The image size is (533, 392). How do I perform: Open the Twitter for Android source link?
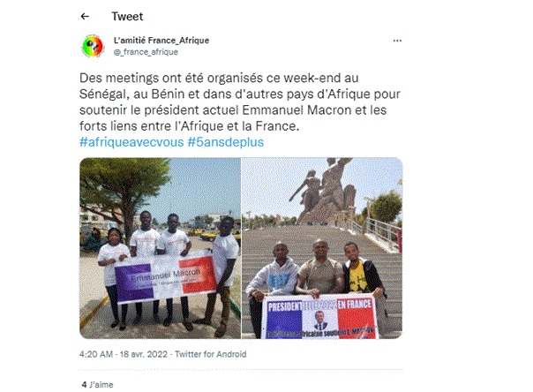click(x=210, y=354)
